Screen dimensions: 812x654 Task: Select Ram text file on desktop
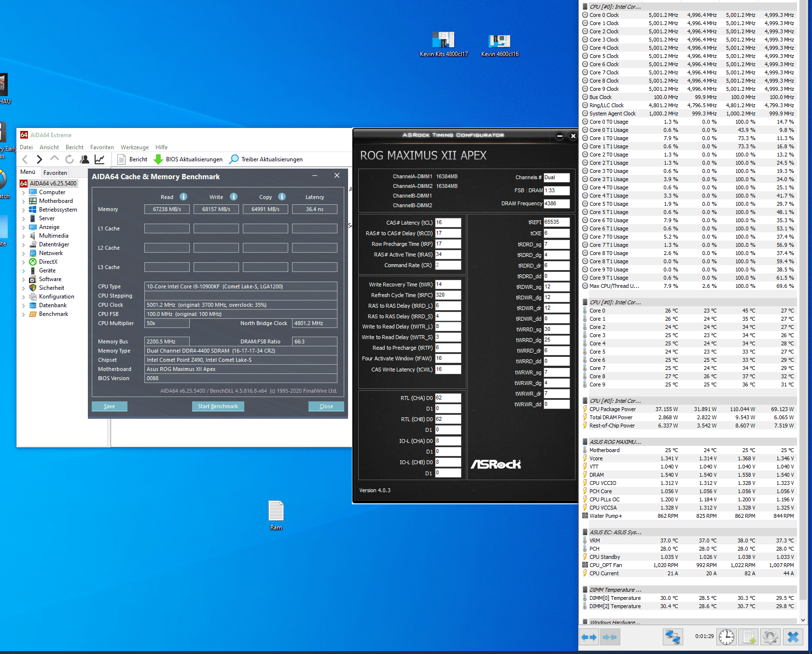click(x=276, y=515)
